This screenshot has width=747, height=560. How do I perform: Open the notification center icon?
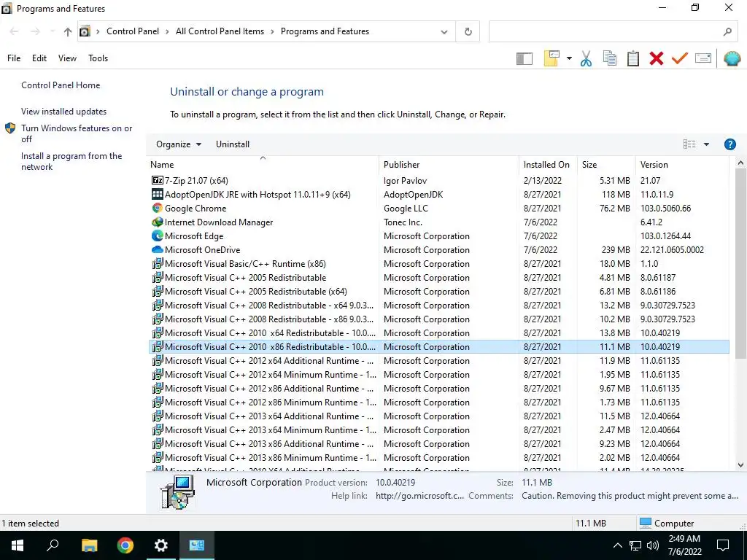click(723, 545)
